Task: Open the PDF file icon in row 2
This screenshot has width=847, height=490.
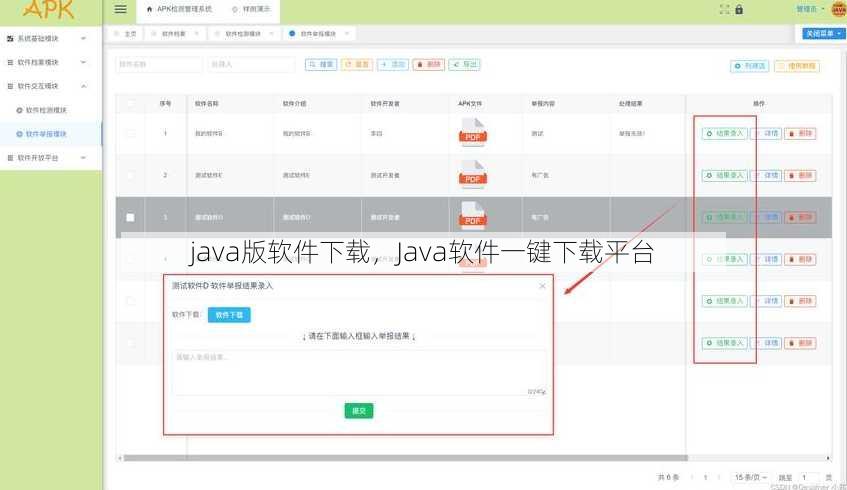Action: [x=473, y=174]
